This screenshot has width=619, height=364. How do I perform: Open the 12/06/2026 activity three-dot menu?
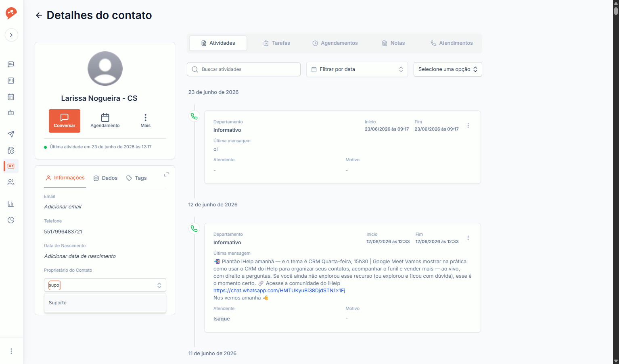[x=468, y=238]
